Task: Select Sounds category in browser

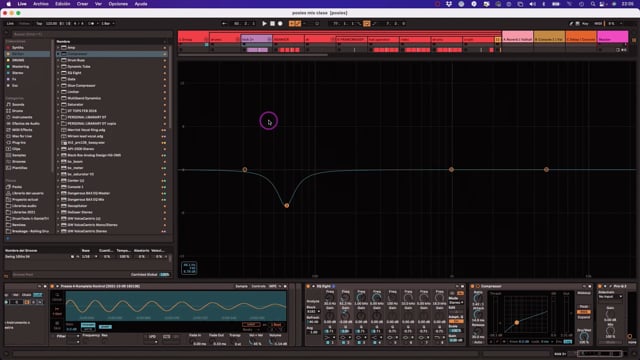Action: (18, 104)
